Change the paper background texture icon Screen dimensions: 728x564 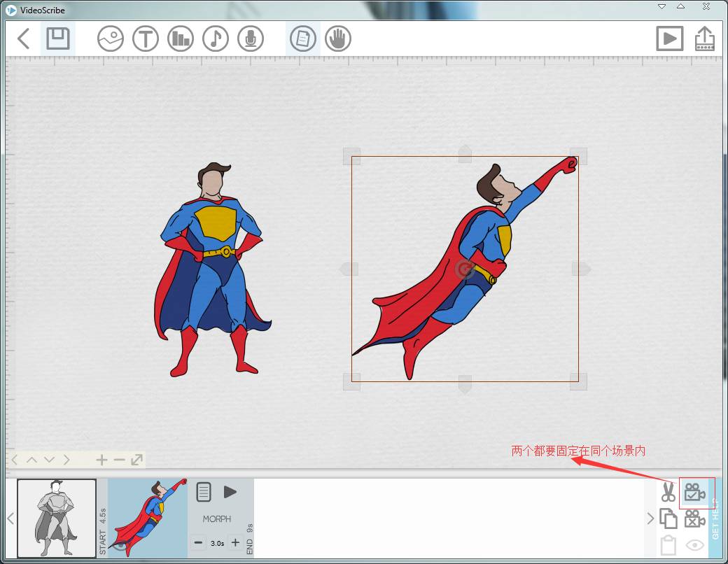pyautogui.click(x=302, y=38)
